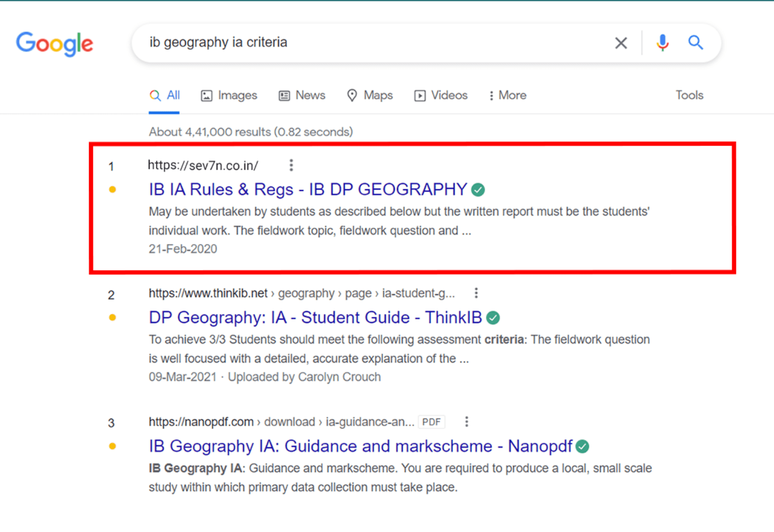Switch to the Images tab
The image size is (774, 532).
pos(229,95)
